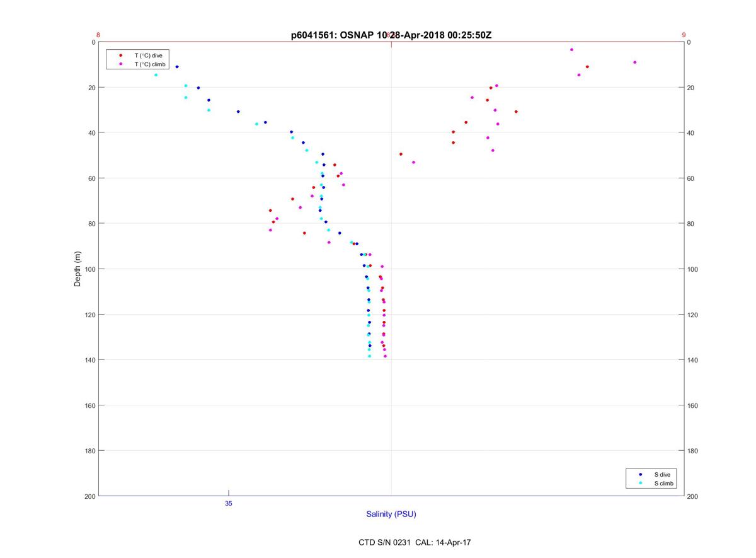Click the 20 tick on the right-hand axis
This screenshot has width=756, height=558.
click(x=691, y=88)
